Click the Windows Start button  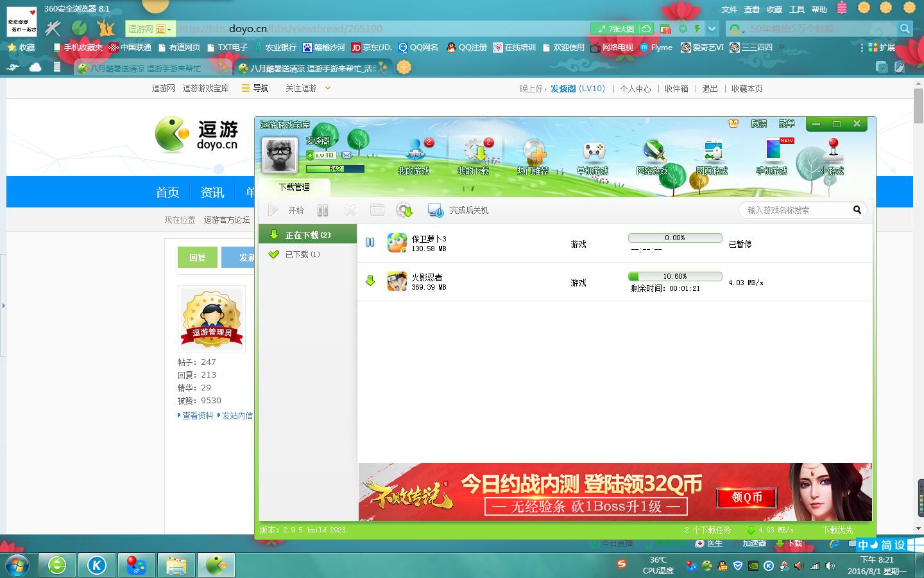[17, 565]
